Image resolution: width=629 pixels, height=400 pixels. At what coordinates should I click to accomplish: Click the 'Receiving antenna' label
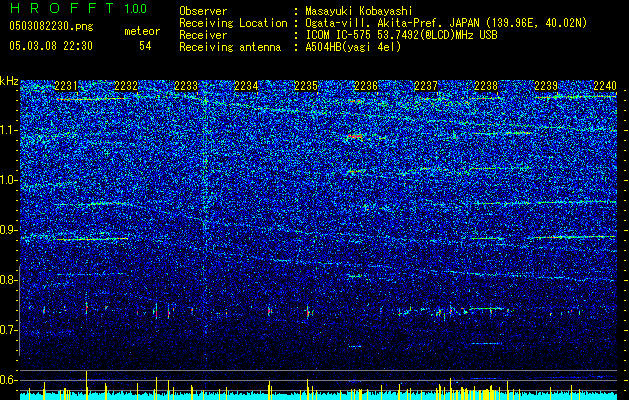[230, 47]
